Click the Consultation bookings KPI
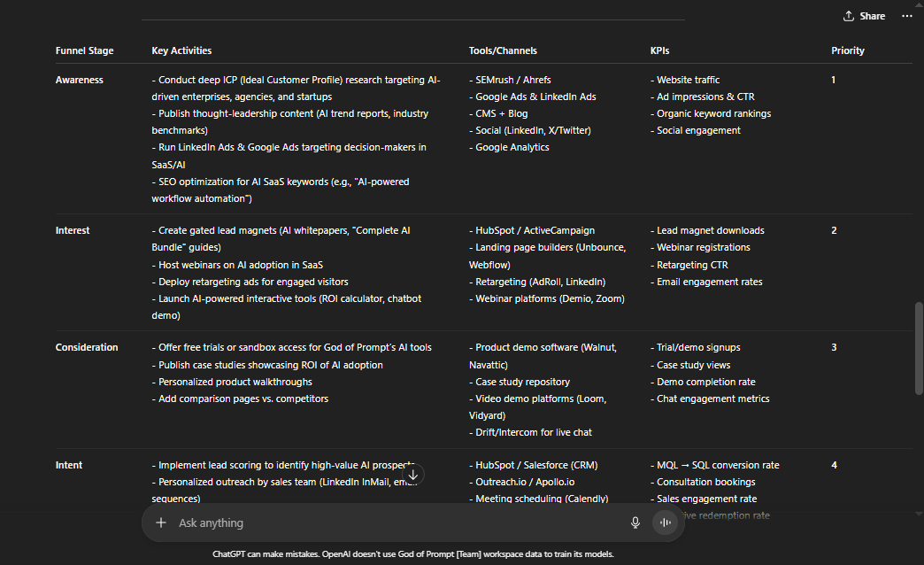This screenshot has width=924, height=565. pyautogui.click(x=703, y=483)
